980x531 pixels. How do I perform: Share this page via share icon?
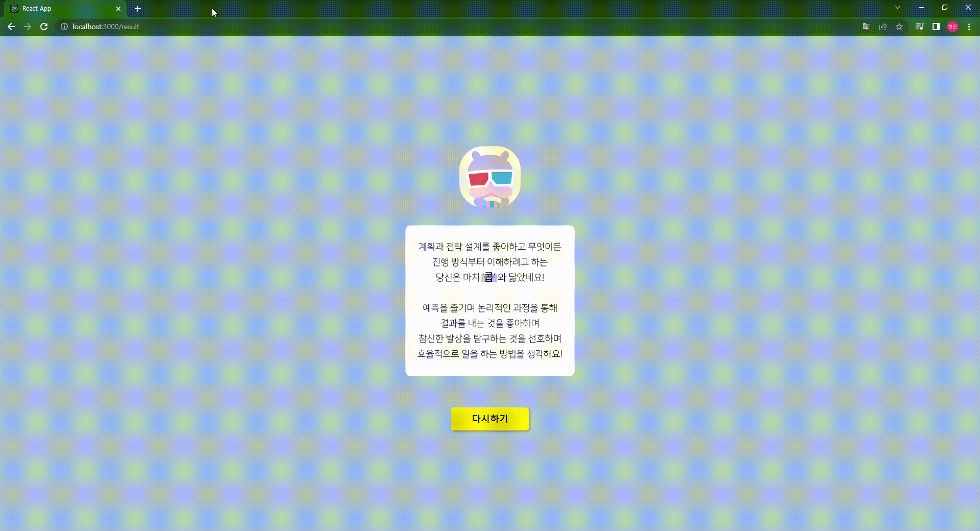point(883,27)
